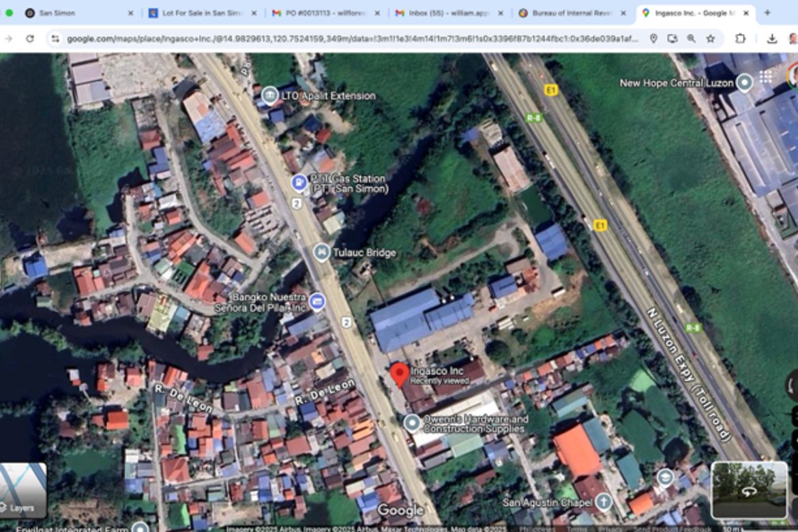Open the Chrome downloads icon

771,39
